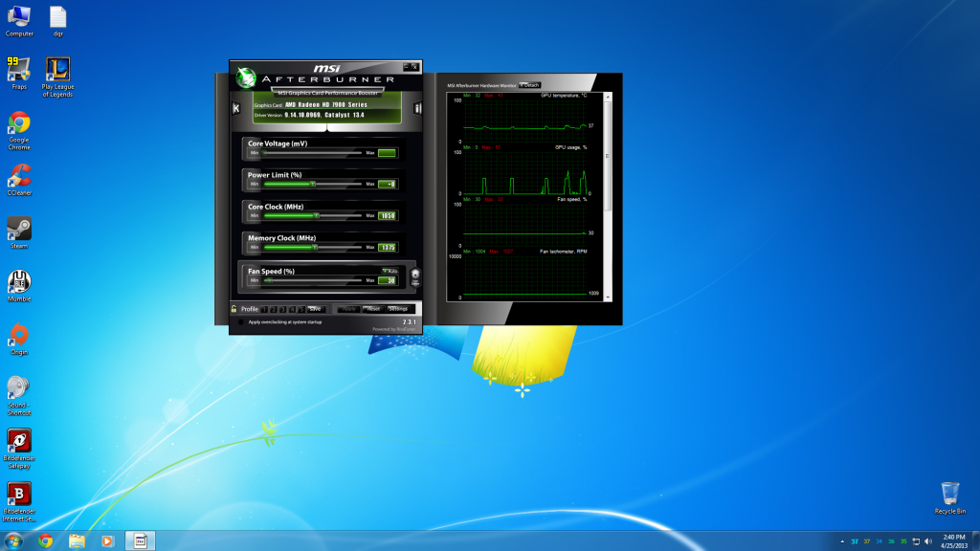The height and width of the screenshot is (551, 980).
Task: Click the Fan Speed 30 value field
Action: click(x=387, y=280)
